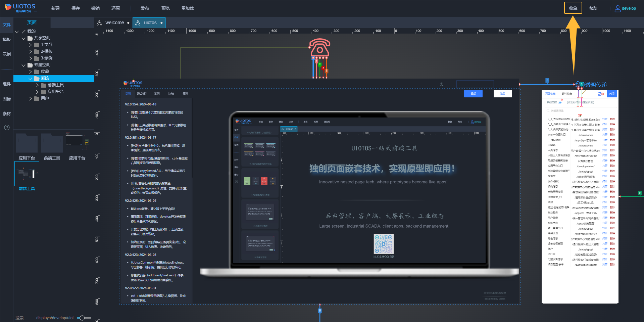Screen dimensions: 644x322
Task: Collapse the 系统 folder
Action: tap(30, 79)
